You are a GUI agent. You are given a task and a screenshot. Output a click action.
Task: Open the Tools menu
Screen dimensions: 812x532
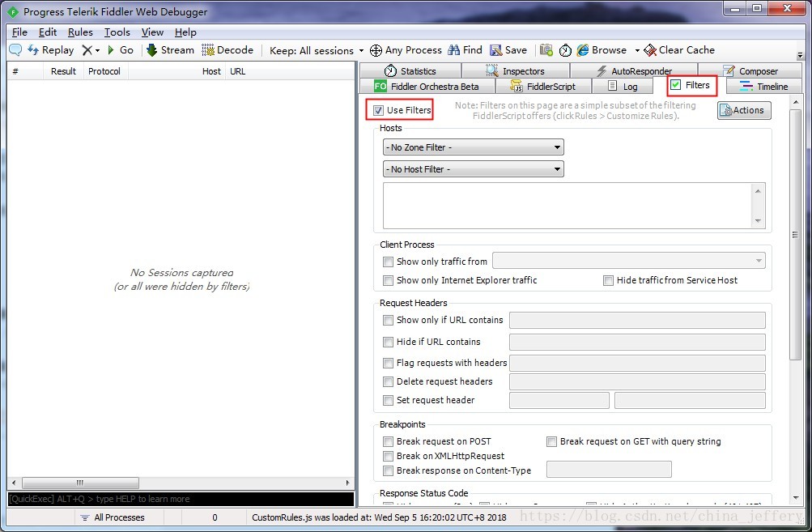click(x=117, y=32)
